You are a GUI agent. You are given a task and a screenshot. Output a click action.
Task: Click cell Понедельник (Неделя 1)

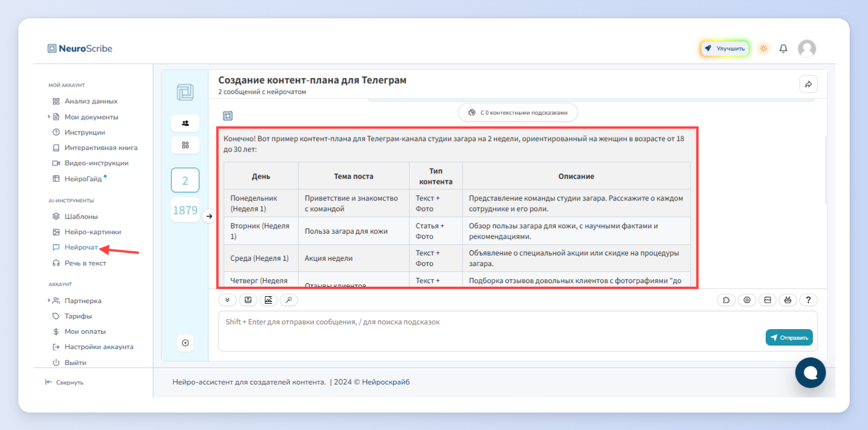click(261, 203)
